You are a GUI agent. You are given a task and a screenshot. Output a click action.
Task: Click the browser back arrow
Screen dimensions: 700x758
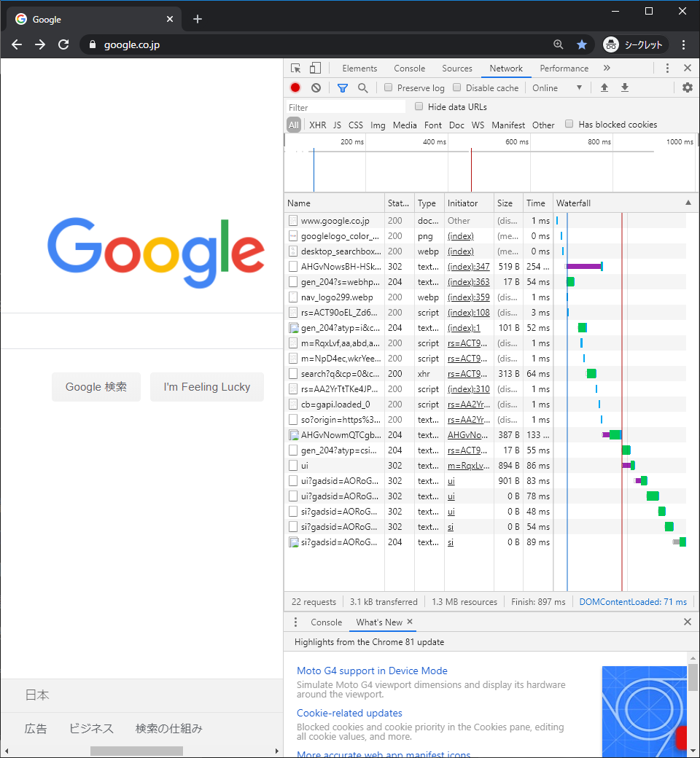17,44
